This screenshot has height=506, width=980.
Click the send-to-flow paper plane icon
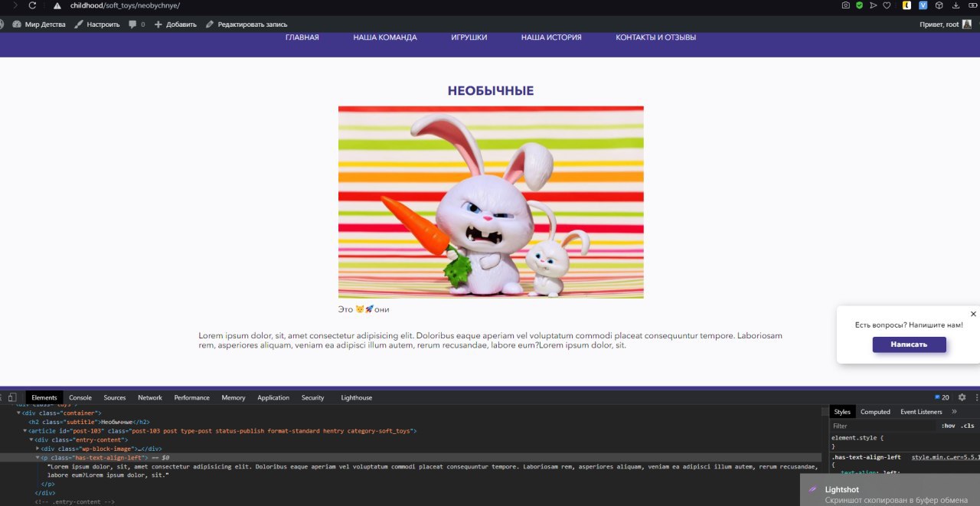pyautogui.click(x=873, y=5)
